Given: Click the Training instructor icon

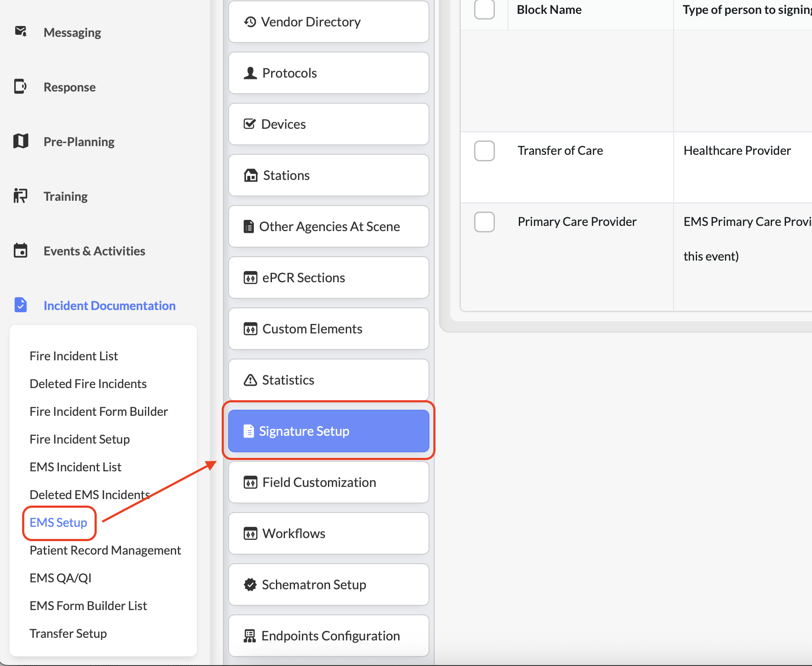Looking at the screenshot, I should coord(20,196).
